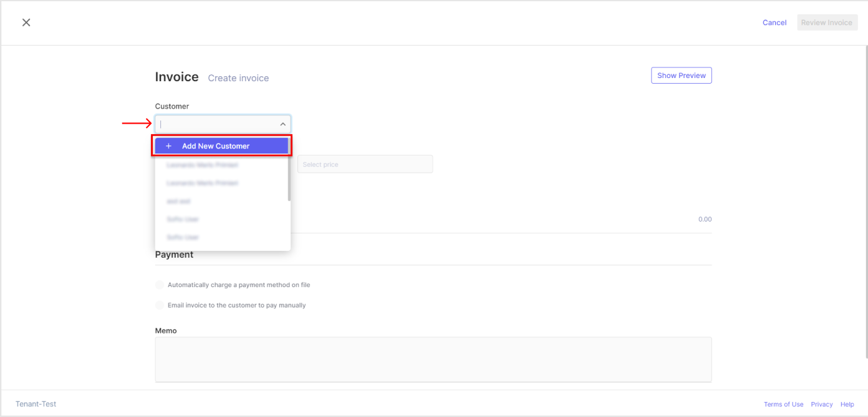Open the Select price field
The image size is (868, 417).
[365, 164]
